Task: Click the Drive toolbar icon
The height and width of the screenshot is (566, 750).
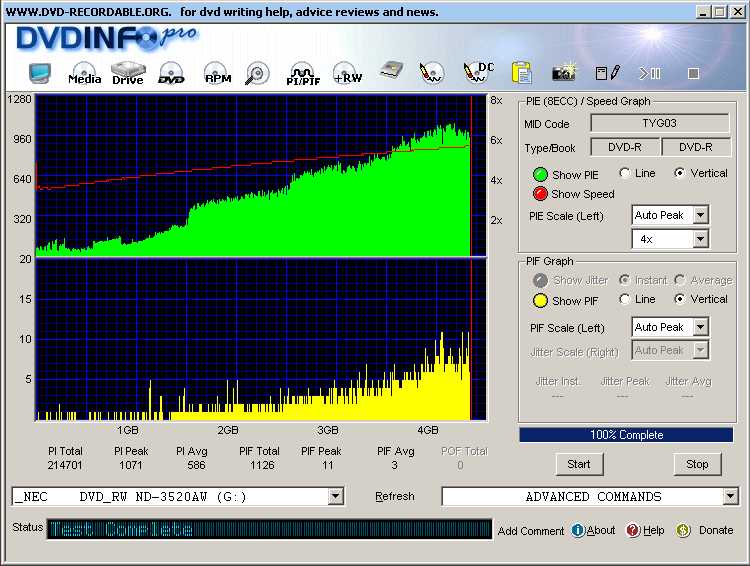Action: pyautogui.click(x=127, y=74)
